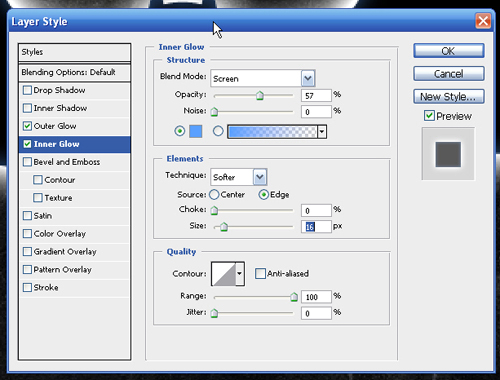Click the Range value field
Viewport: 500px width, 380px height.
click(x=316, y=297)
